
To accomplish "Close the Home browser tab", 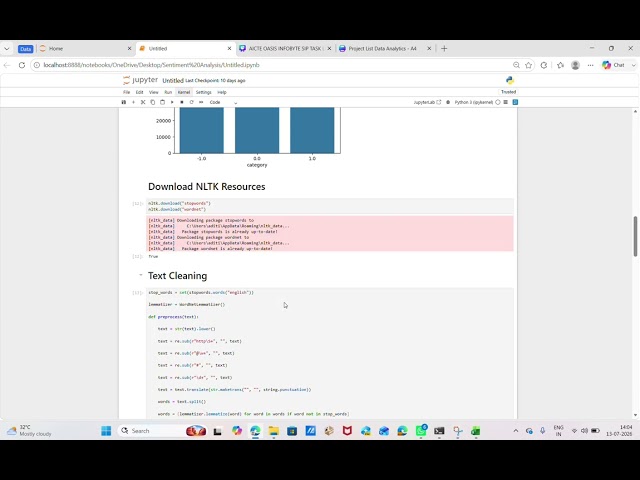I will (x=129, y=48).
